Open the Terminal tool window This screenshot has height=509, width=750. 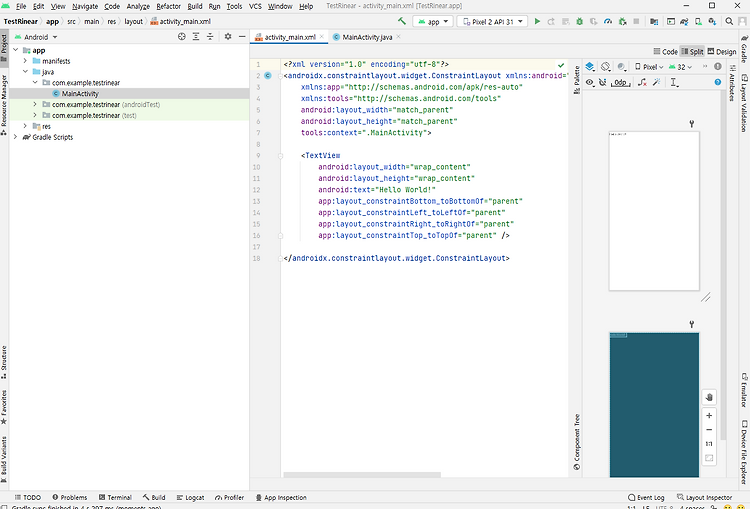pos(115,498)
